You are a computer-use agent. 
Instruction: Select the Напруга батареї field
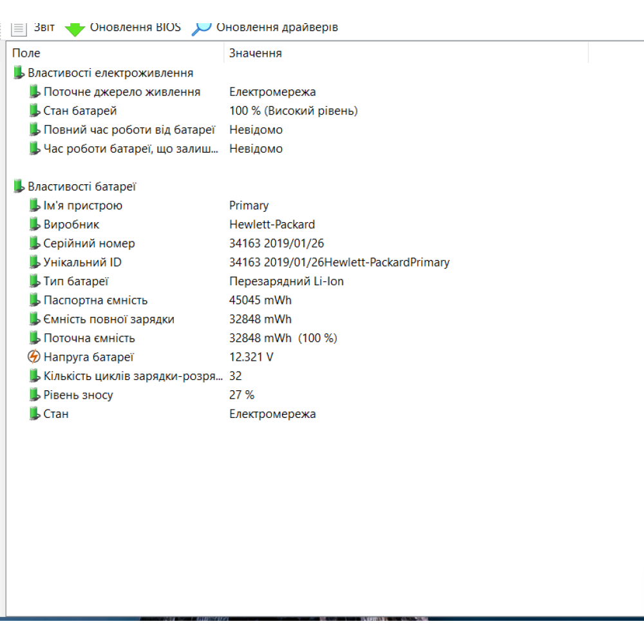click(x=89, y=357)
